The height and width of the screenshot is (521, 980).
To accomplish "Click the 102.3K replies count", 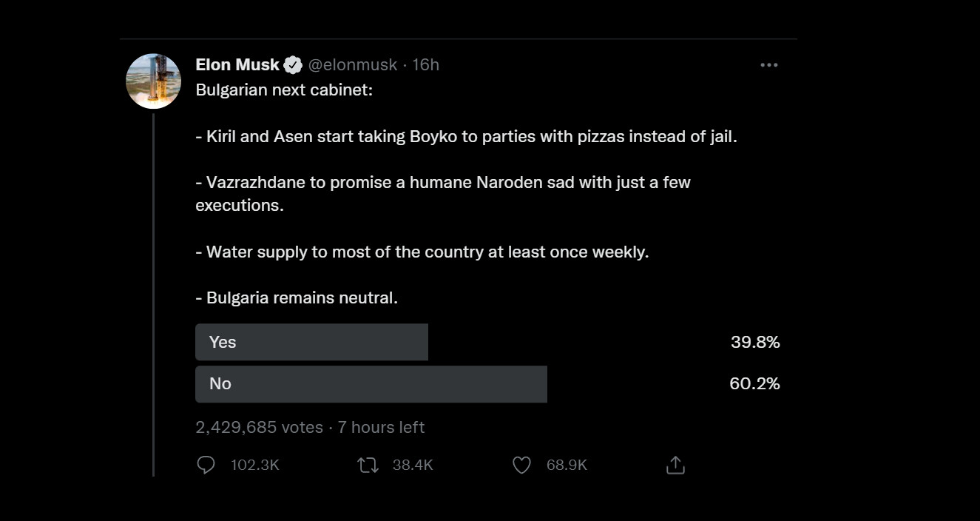I will pyautogui.click(x=255, y=465).
